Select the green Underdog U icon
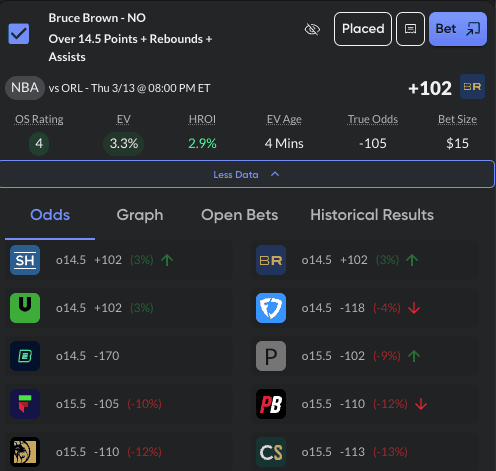Viewport: 496px width, 471px height. tap(25, 308)
